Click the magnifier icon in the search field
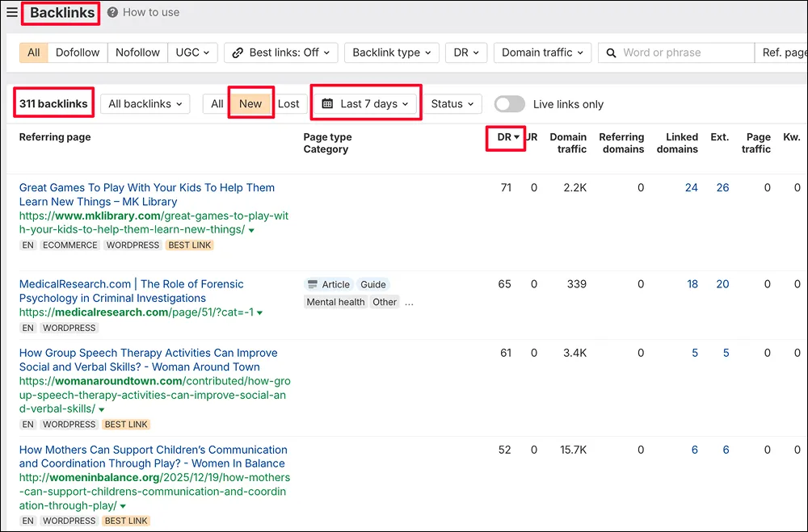 (611, 52)
